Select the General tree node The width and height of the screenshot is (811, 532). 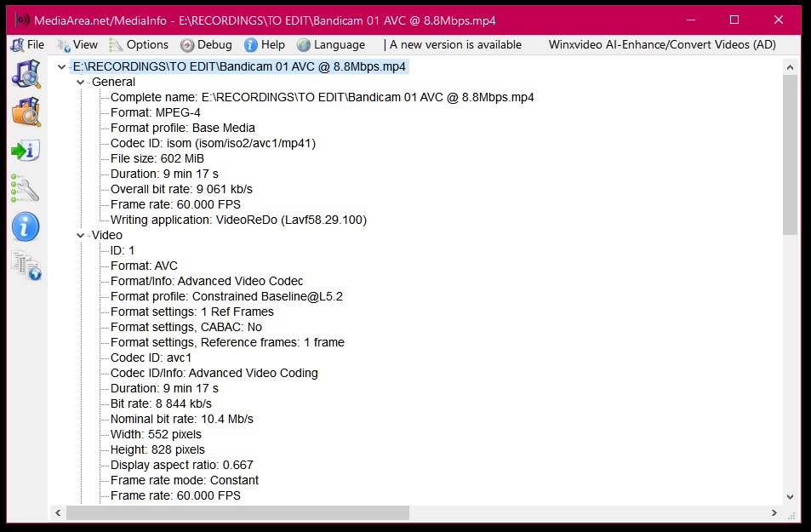[113, 83]
